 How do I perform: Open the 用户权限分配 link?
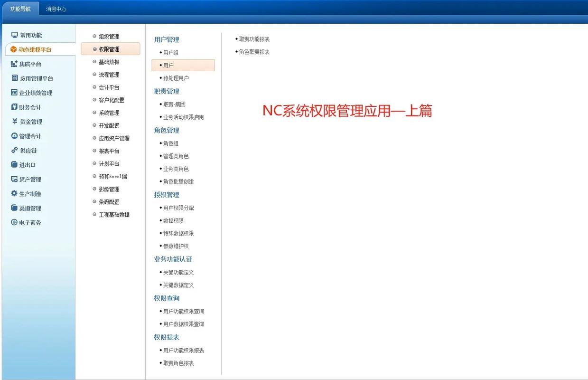click(178, 208)
